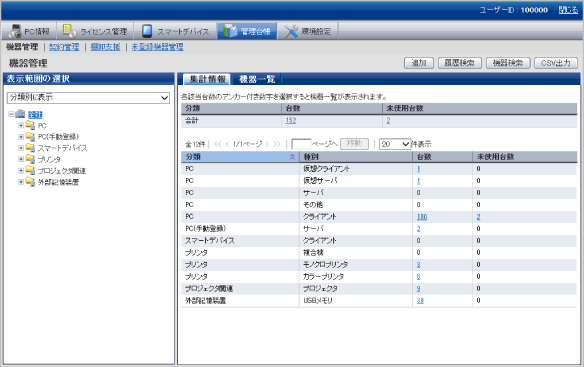Click the folder icon beside PC(手動登録)
The image size is (584, 367).
pos(30,136)
